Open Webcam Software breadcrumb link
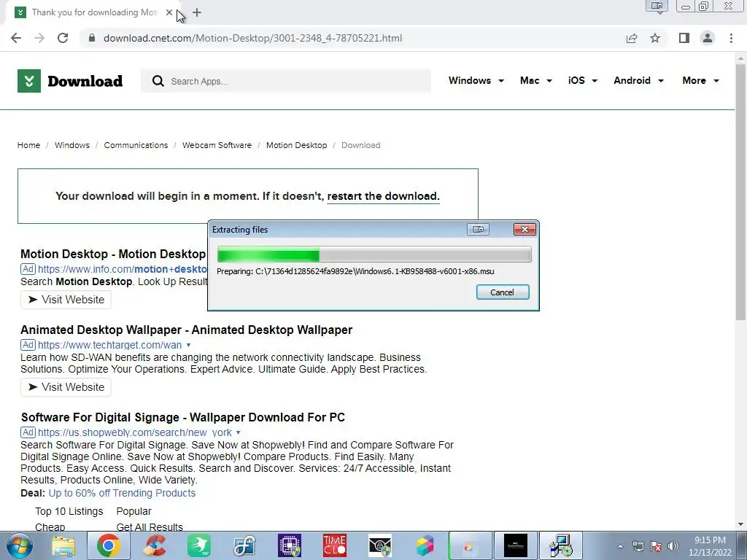 [x=217, y=145]
